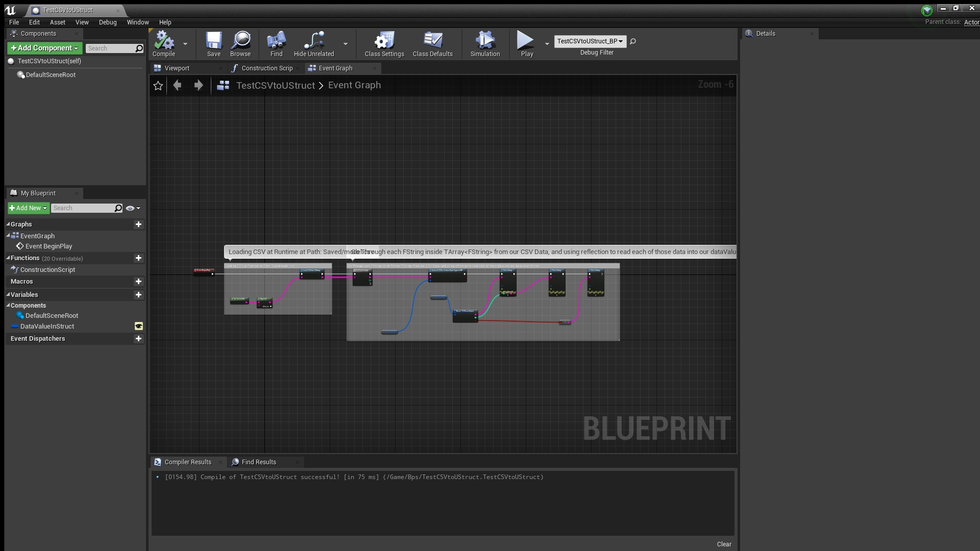Click the Find binoculars icon
The height and width of the screenshot is (551, 980).
(x=276, y=43)
